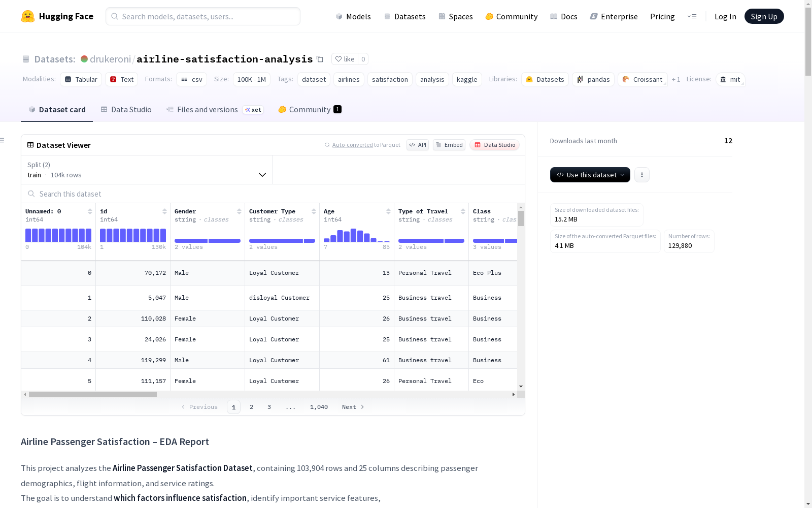Open the Community tab with 1 discussion

[x=310, y=109]
